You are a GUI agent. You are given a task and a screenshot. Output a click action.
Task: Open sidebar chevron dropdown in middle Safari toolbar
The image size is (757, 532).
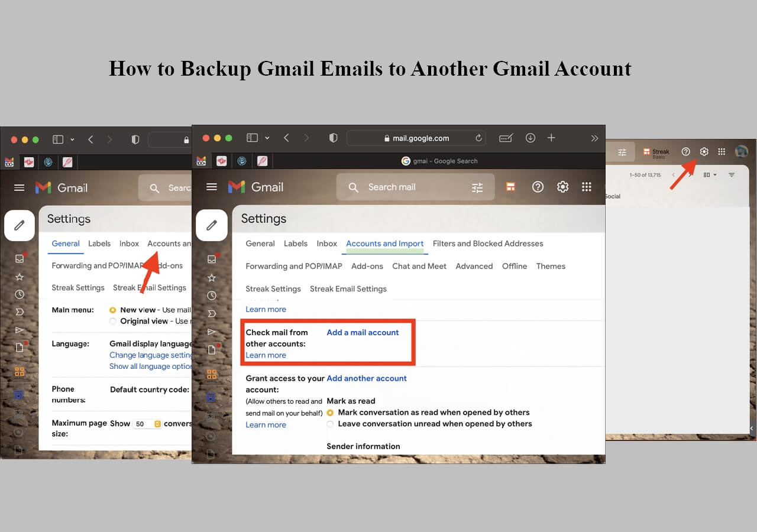pyautogui.click(x=267, y=138)
